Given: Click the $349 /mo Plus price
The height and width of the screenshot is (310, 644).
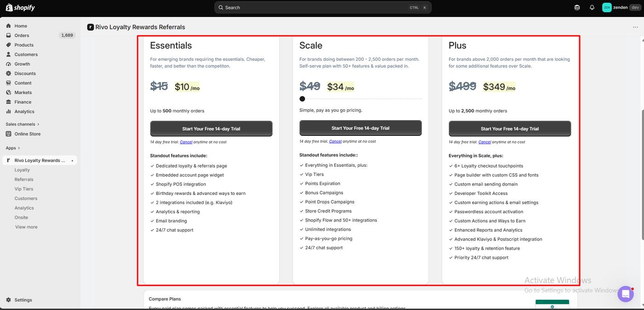Looking at the screenshot, I should click(x=499, y=87).
